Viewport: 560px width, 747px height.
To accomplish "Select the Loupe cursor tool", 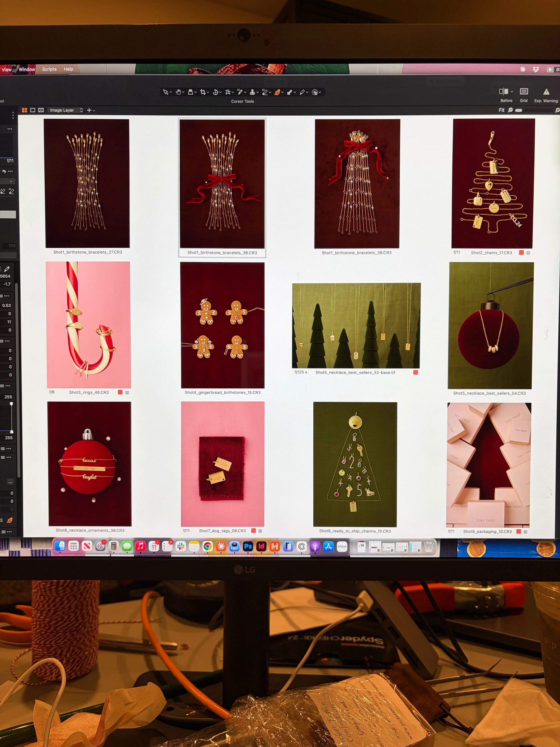I will pos(190,92).
